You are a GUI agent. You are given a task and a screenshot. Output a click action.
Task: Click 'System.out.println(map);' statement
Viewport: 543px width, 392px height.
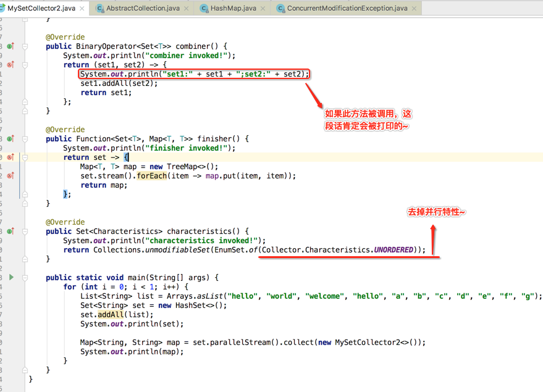click(x=132, y=352)
